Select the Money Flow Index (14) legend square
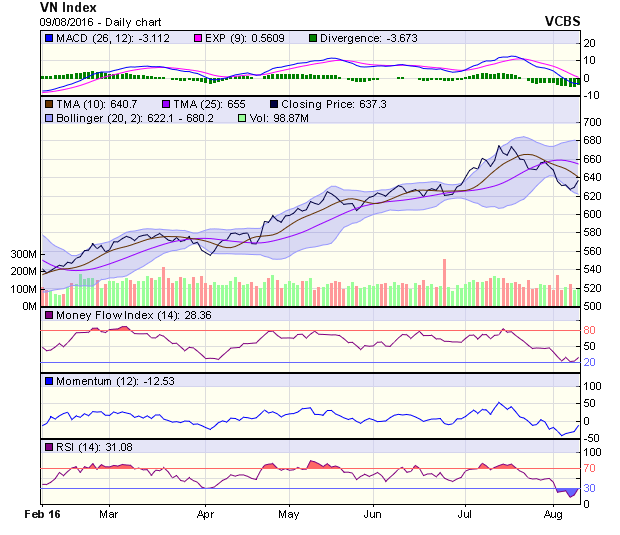 tap(49, 316)
